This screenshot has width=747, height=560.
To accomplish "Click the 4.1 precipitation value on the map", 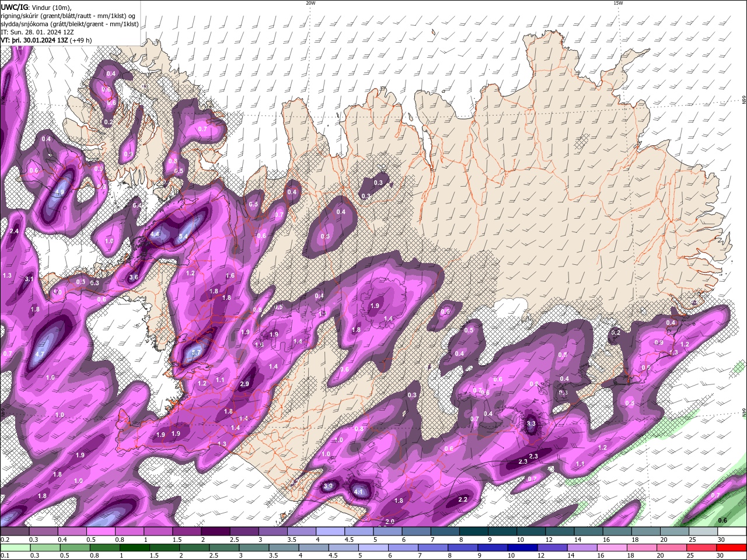I will [359, 492].
